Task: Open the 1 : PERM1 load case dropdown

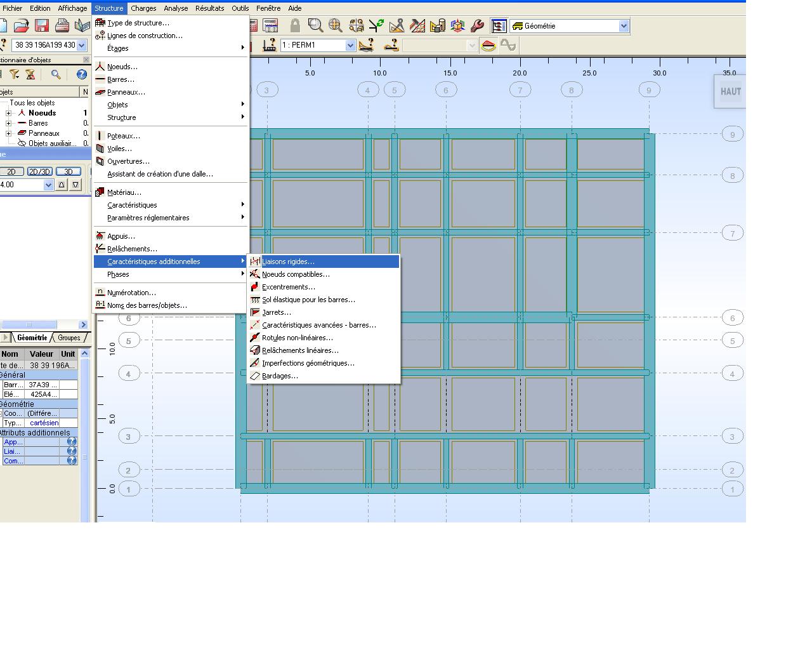Action: [350, 45]
